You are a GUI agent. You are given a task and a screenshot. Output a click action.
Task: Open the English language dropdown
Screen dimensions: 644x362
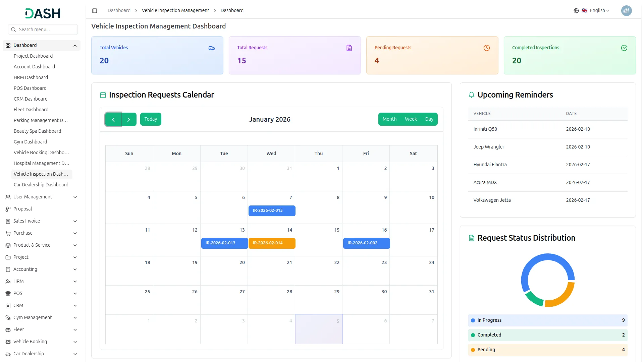(x=599, y=11)
